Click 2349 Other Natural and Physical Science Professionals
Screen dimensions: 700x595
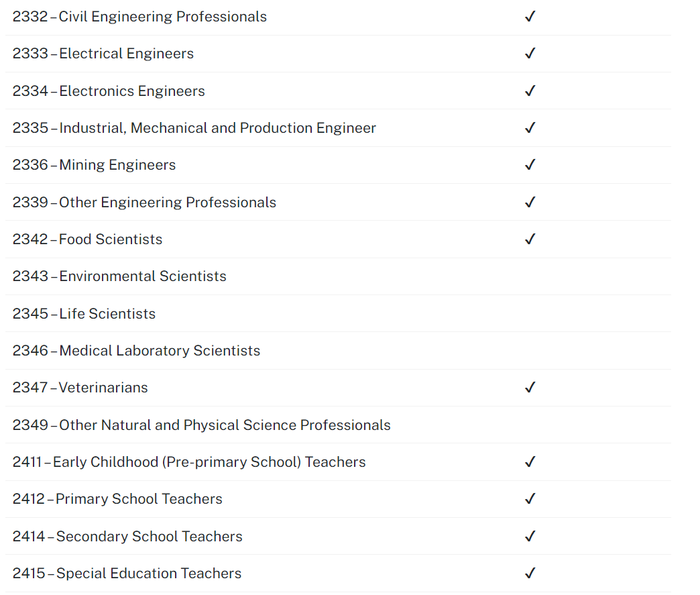[201, 425]
